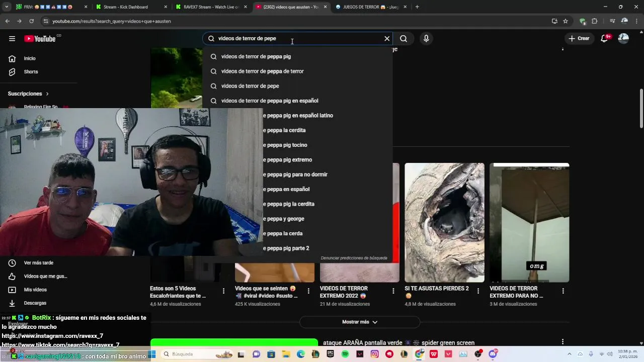Open options for 'Estos son 5 Videos Escalofriantes'
This screenshot has height=362, width=644.
pos(223,291)
